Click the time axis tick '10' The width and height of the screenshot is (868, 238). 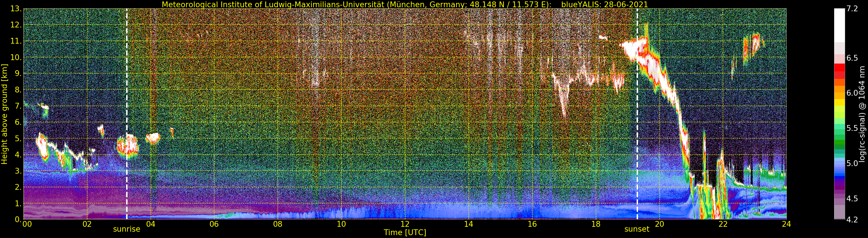point(341,224)
